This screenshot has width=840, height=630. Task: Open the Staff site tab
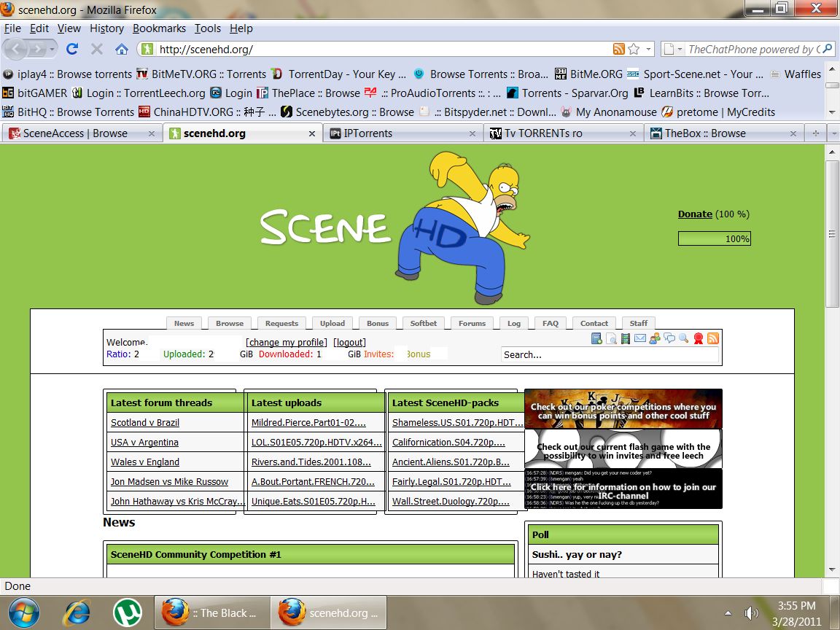(638, 323)
